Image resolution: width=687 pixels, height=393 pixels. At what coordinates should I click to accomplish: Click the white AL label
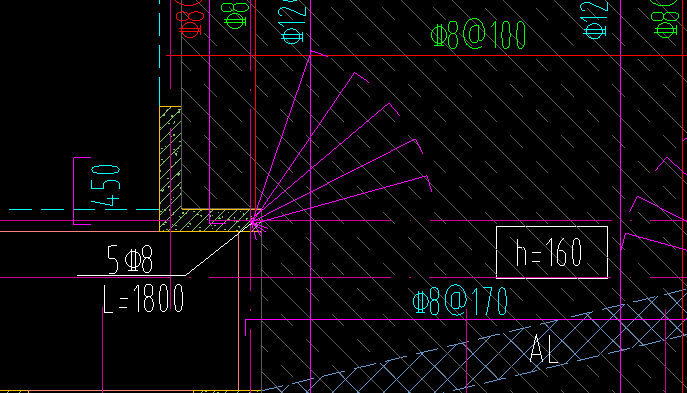pyautogui.click(x=544, y=349)
